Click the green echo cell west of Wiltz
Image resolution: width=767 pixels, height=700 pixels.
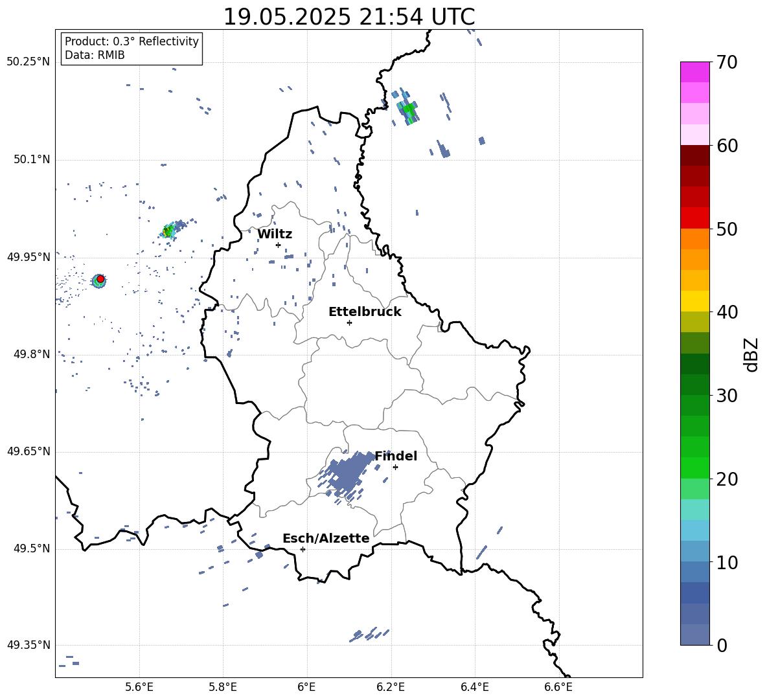coord(169,231)
